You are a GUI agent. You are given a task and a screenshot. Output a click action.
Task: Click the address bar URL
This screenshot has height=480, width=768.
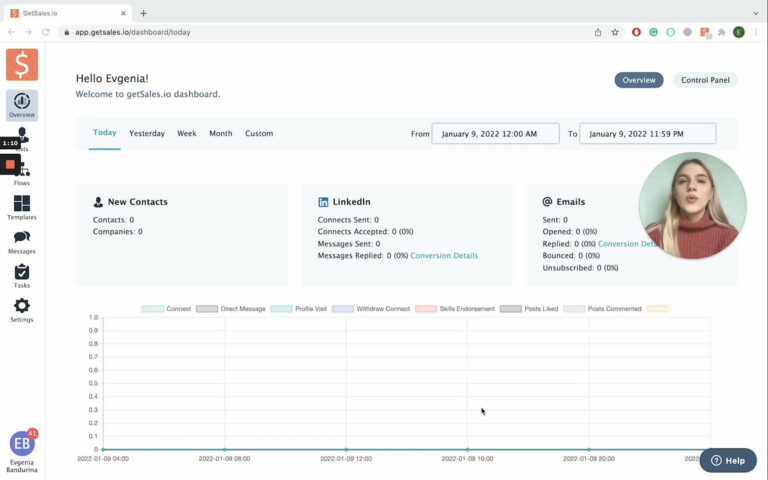pyautogui.click(x=133, y=32)
